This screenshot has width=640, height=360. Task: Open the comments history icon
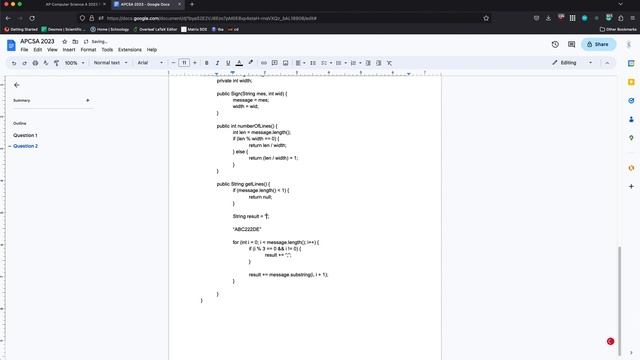tap(571, 44)
